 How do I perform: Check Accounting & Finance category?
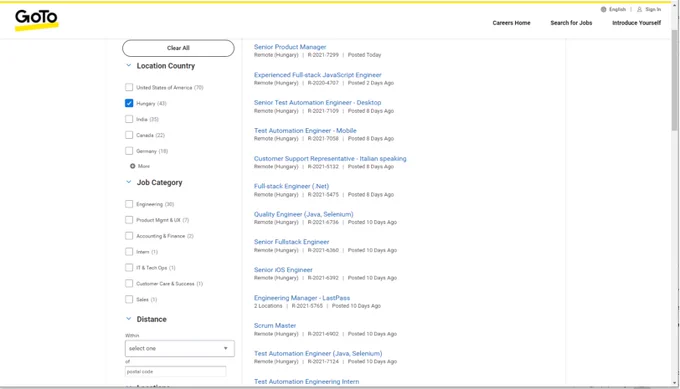click(129, 236)
